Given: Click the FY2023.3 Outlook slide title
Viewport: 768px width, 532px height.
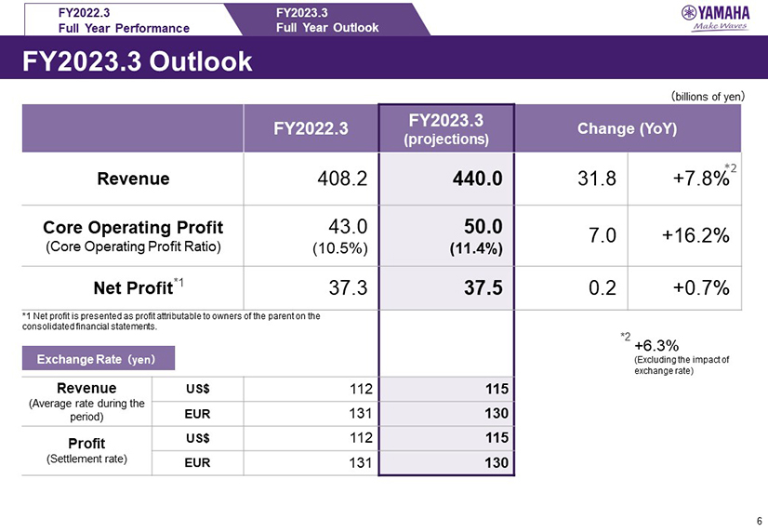Looking at the screenshot, I should coord(138,61).
